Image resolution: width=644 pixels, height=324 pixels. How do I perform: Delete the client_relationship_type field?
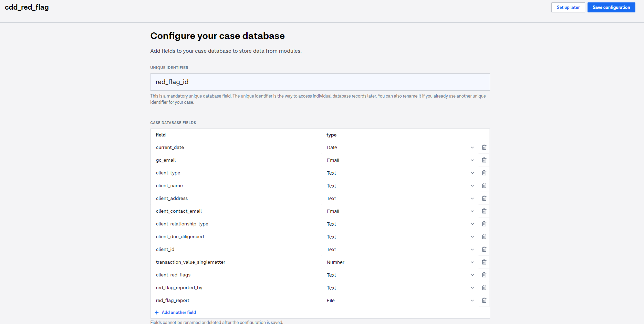484,224
